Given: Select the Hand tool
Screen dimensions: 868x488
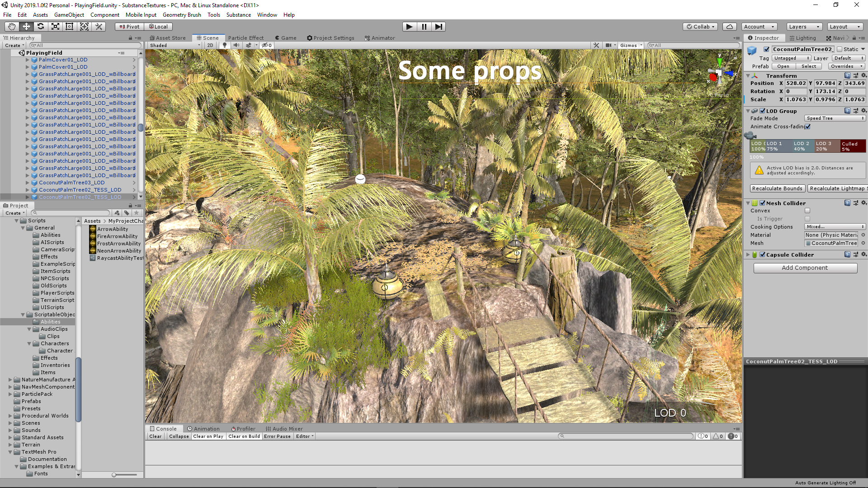Looking at the screenshot, I should 12,27.
